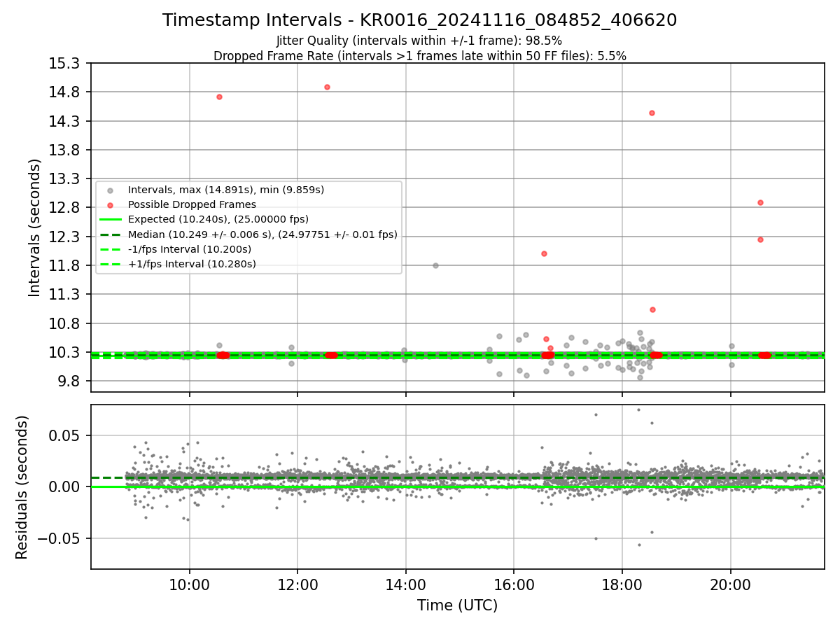Click the Dropped Frame Rate 5.5% subtitle line

coord(420,56)
